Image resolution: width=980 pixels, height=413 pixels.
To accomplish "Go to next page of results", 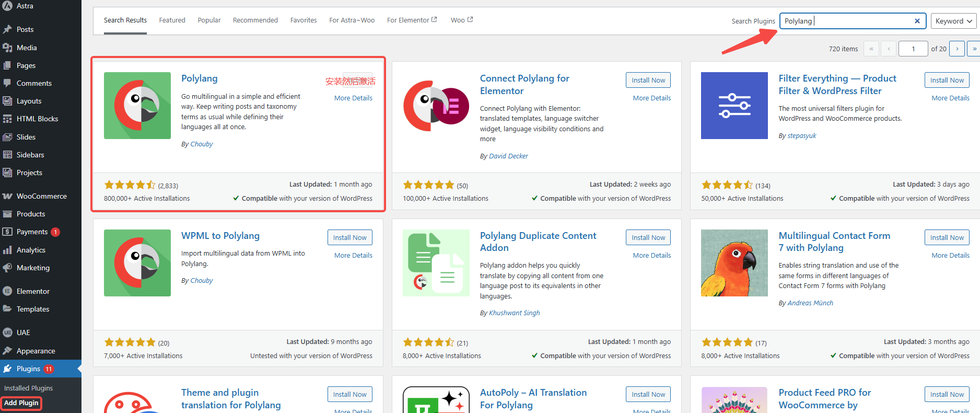I will coord(956,49).
